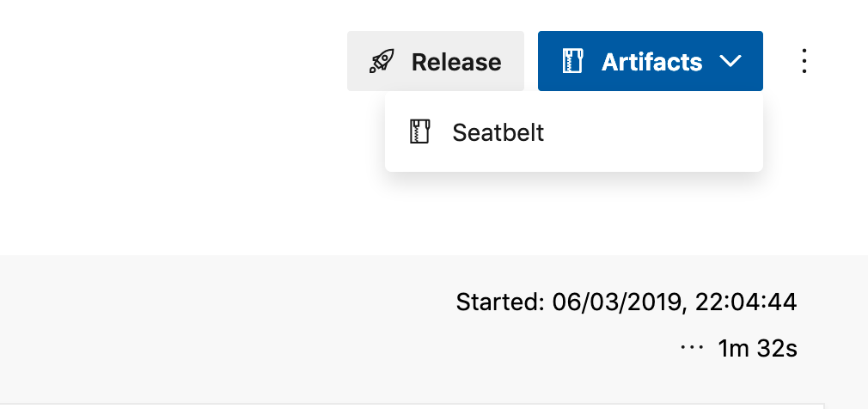Click the Started timestamp line

(x=627, y=302)
